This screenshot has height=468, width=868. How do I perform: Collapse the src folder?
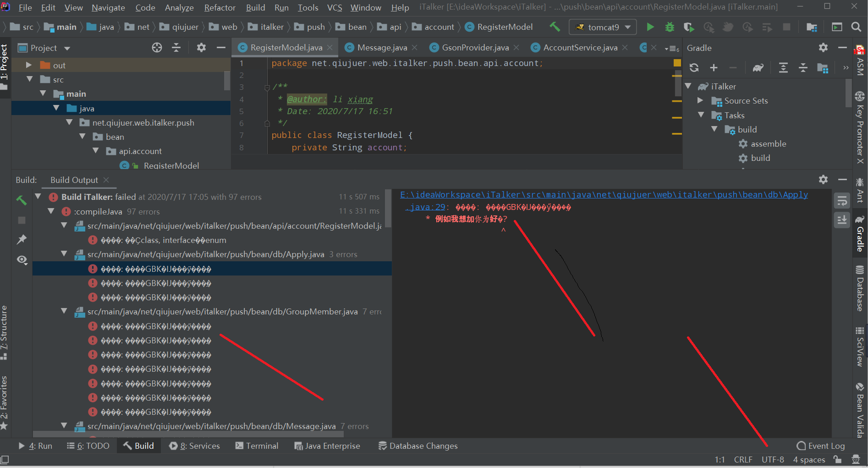pos(29,79)
